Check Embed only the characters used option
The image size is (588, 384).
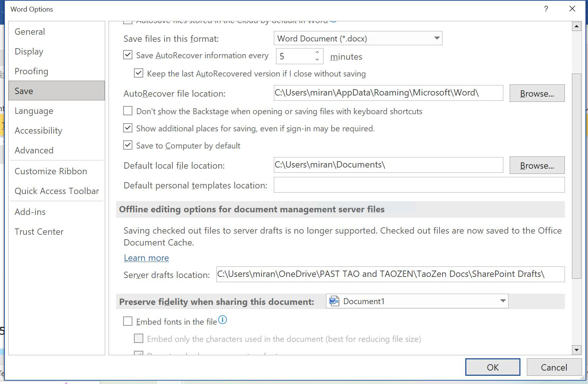138,338
